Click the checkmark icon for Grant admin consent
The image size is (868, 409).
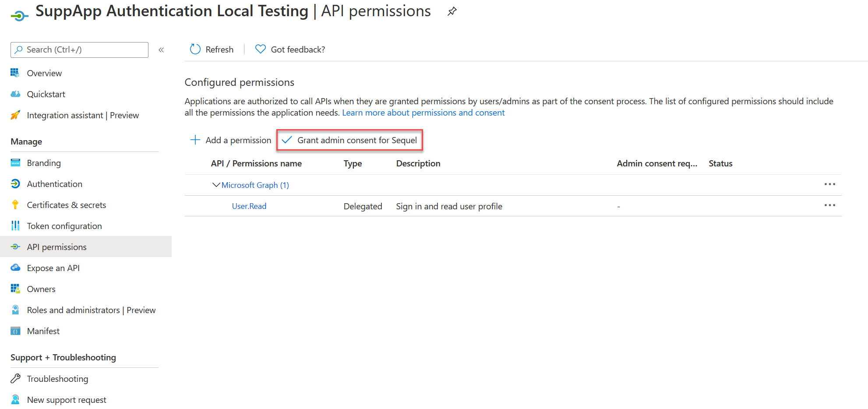tap(287, 140)
